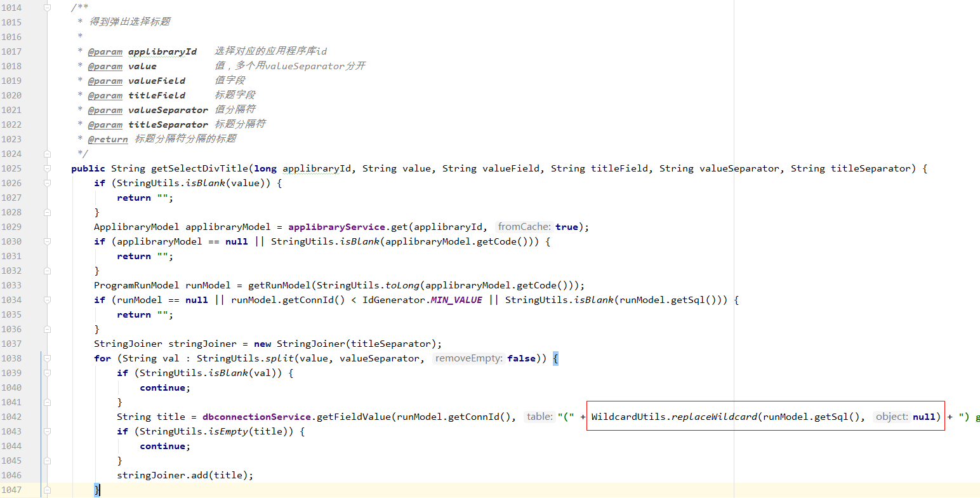Click the return statement on line 1035
Viewport: 980px width, 498px height.
click(x=145, y=314)
